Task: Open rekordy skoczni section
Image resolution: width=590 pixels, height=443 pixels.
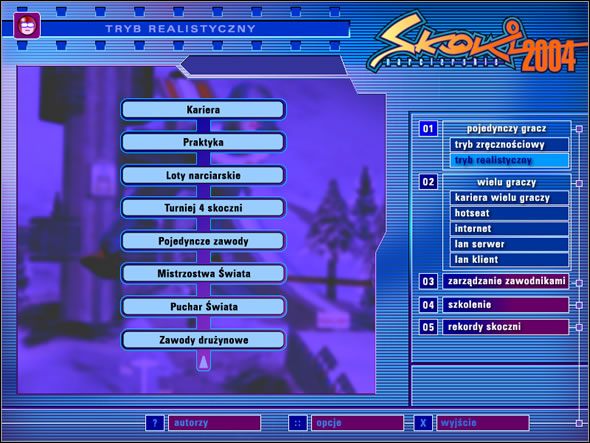Action: click(506, 327)
